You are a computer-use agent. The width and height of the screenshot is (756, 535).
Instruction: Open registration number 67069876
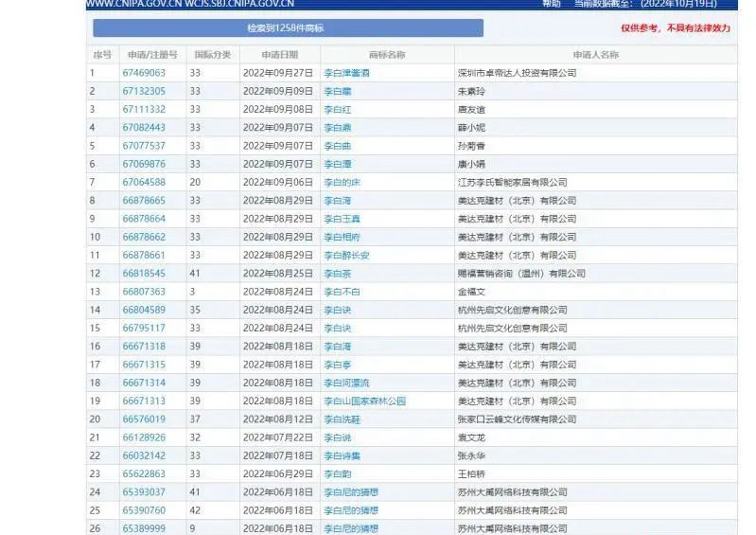144,164
